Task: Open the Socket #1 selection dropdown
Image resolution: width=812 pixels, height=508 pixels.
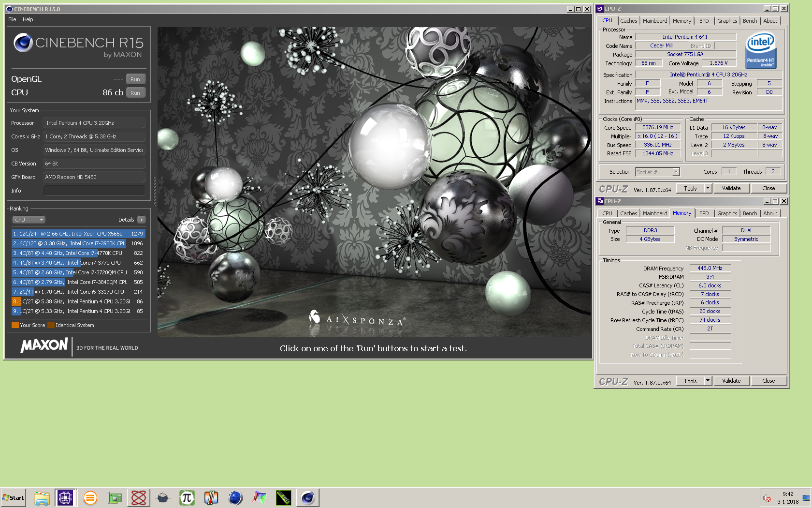Action: [x=658, y=172]
